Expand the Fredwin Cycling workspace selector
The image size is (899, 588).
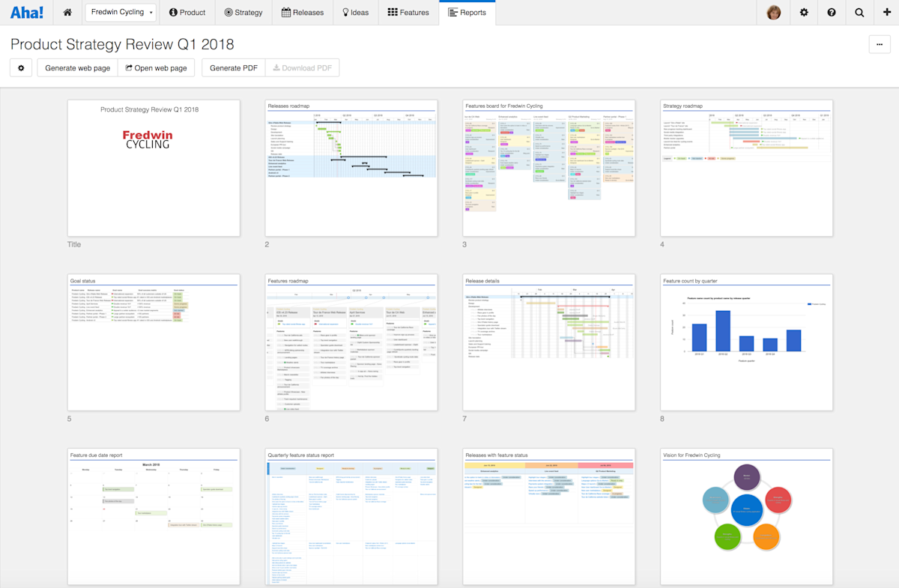tap(121, 12)
